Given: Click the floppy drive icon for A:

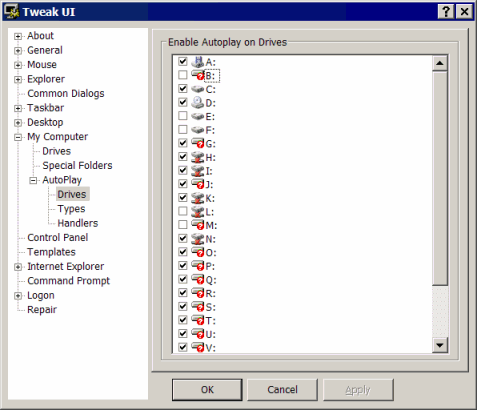Looking at the screenshot, I should pos(198,62).
